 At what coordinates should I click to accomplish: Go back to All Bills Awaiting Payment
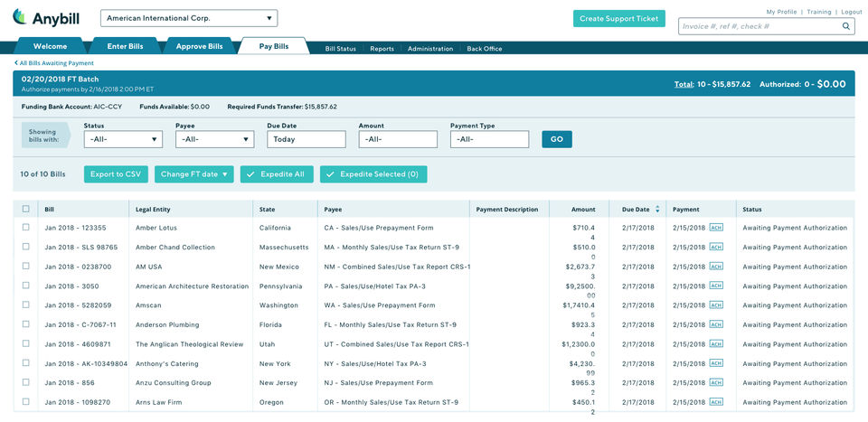click(x=54, y=63)
